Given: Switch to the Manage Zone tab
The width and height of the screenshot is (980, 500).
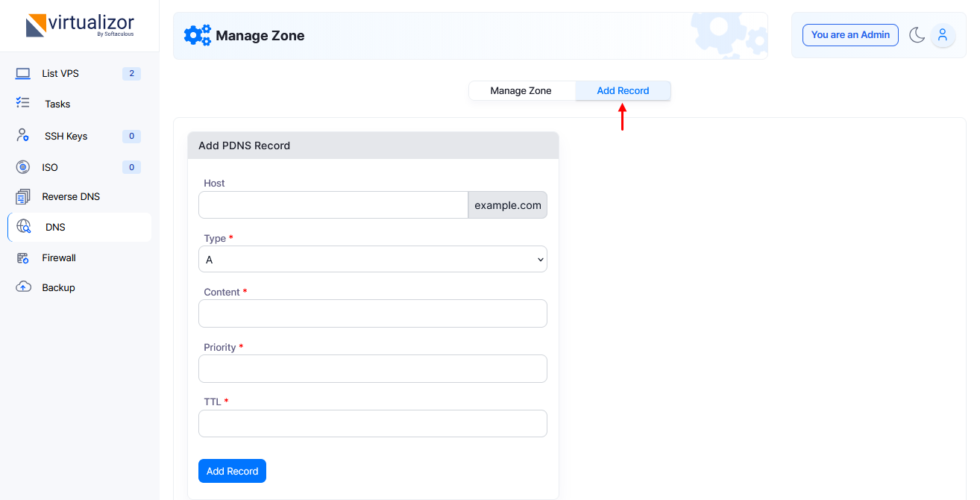Looking at the screenshot, I should pyautogui.click(x=521, y=90).
